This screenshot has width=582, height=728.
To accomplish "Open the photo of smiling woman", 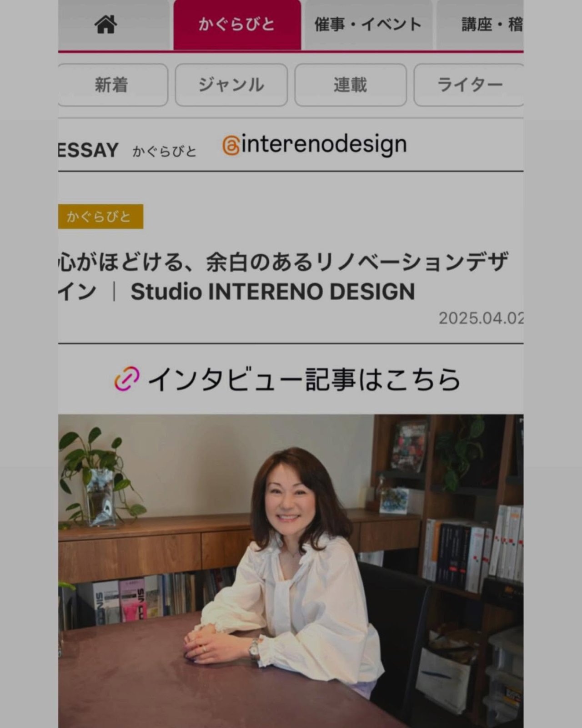I will click(291, 571).
